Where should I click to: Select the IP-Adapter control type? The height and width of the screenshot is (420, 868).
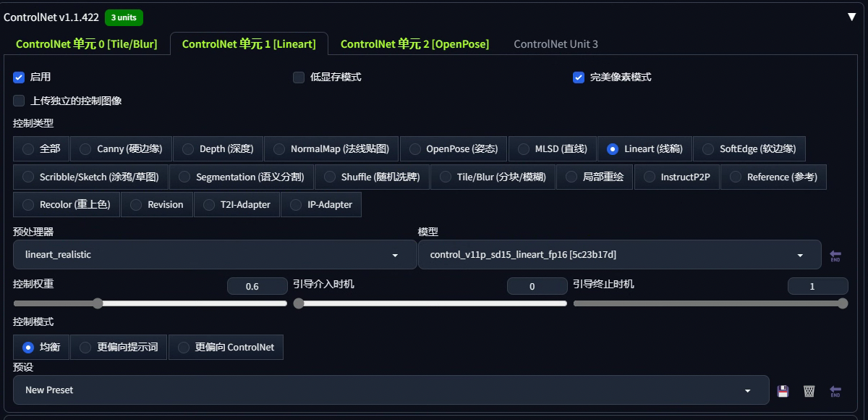point(321,205)
